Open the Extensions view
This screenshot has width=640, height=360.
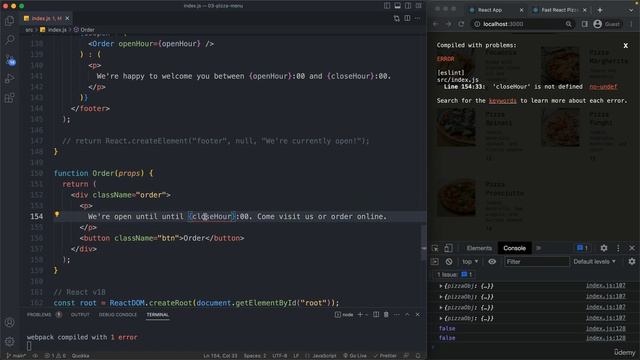point(9,98)
